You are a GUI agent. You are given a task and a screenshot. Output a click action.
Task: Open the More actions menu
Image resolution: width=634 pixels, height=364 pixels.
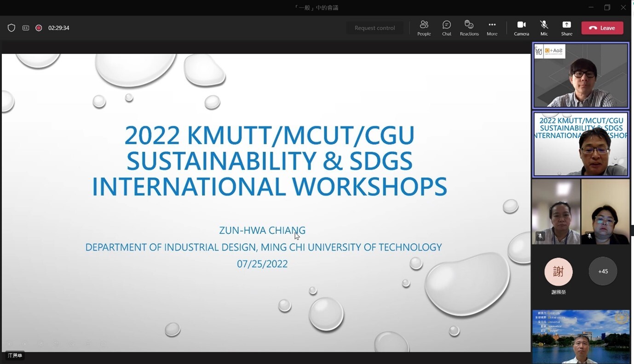point(492,28)
